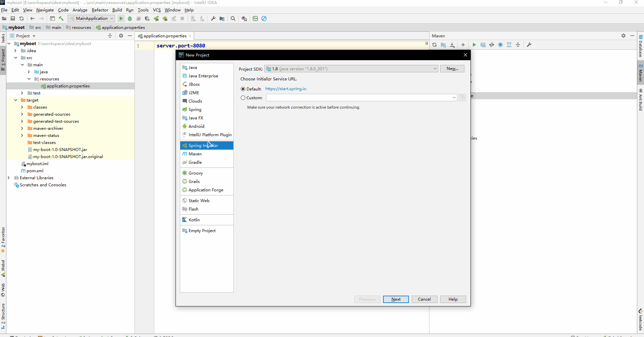Click the Save All toolbar icon
644x337 pixels.
point(13,18)
